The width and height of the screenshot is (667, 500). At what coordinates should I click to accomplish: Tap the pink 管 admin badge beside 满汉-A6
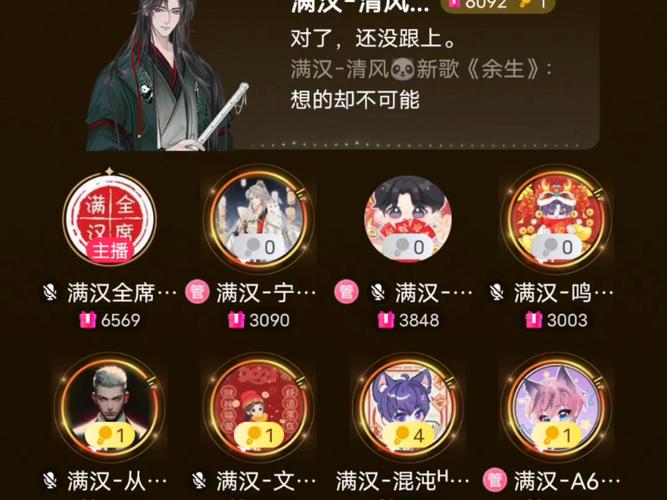495,481
